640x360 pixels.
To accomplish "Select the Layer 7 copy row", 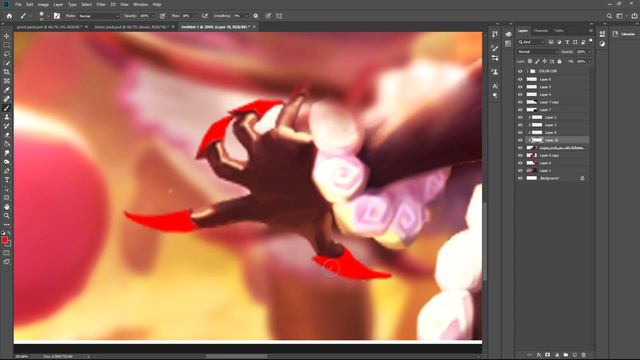I will pos(553,102).
